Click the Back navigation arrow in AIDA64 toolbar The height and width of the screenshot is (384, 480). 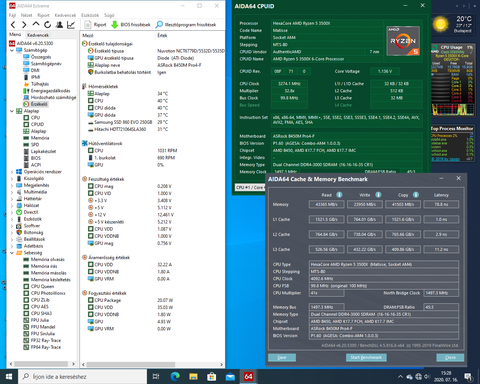coord(13,25)
